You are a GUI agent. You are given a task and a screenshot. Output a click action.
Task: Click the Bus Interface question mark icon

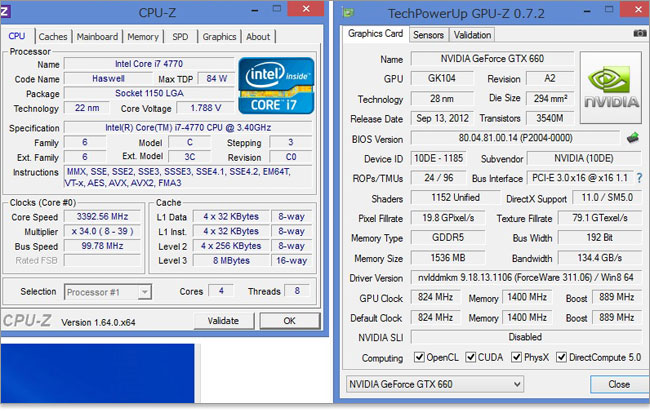[x=640, y=178]
